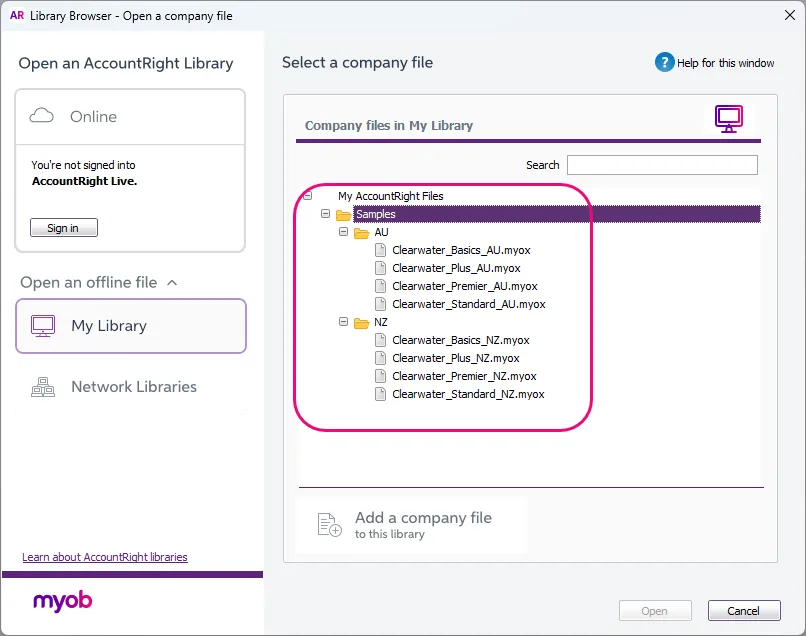Select the My Library option
The width and height of the screenshot is (806, 636).
131,326
